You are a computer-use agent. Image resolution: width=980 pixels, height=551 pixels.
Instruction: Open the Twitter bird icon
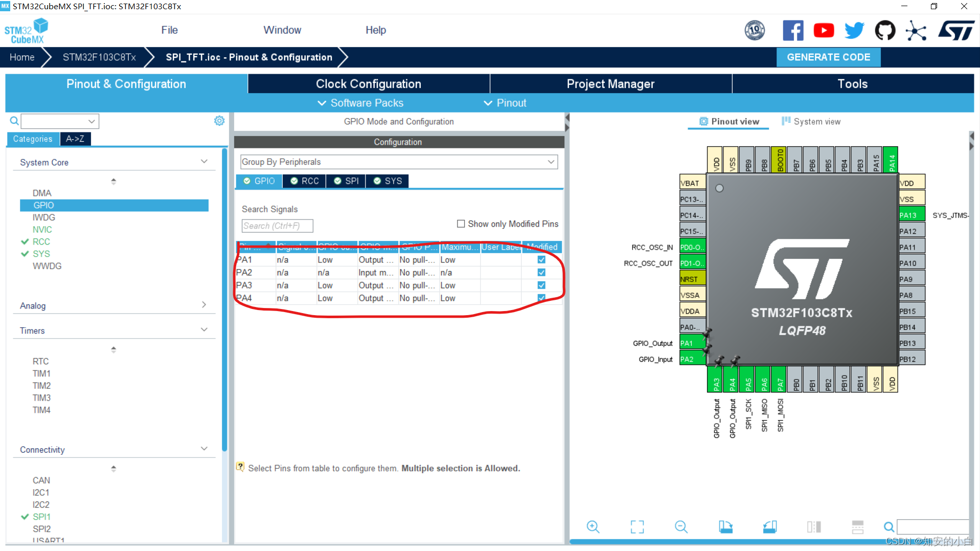854,31
